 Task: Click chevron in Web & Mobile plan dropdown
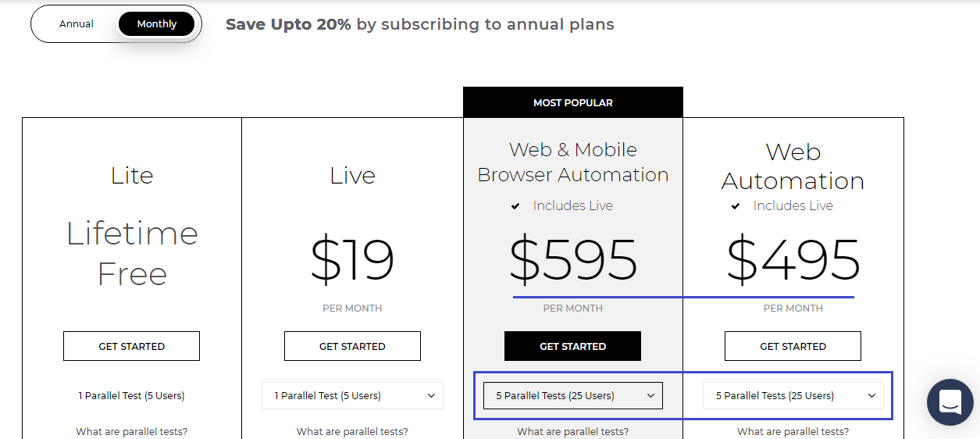(x=651, y=396)
